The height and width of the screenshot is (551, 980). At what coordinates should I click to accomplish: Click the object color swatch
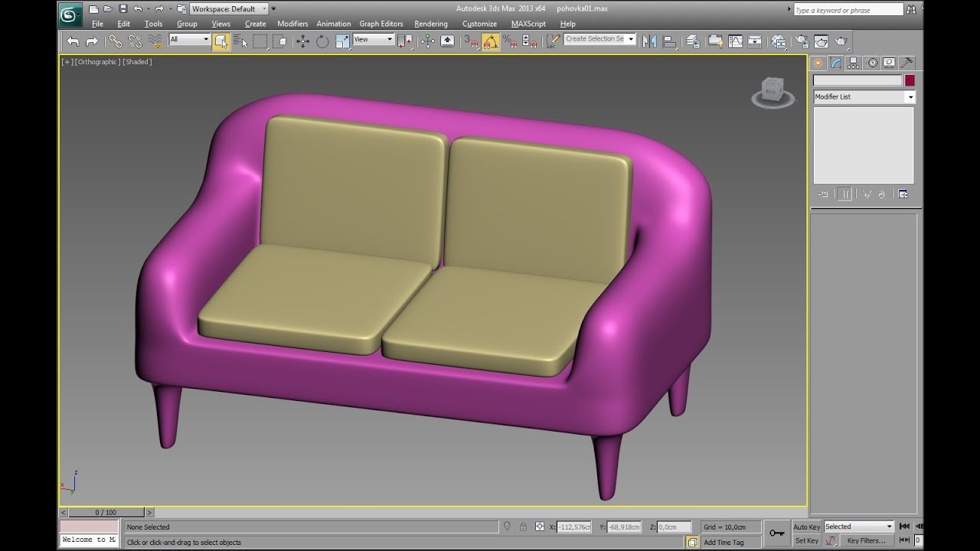pyautogui.click(x=910, y=80)
